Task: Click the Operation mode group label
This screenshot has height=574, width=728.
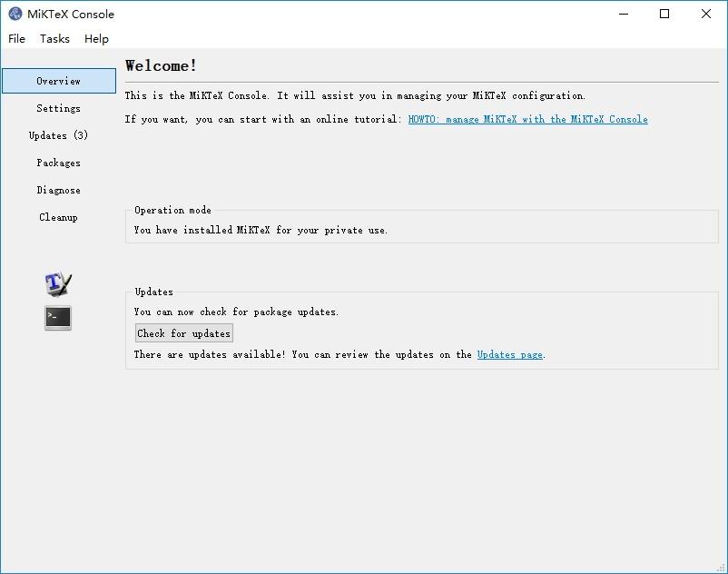Action: (x=172, y=210)
